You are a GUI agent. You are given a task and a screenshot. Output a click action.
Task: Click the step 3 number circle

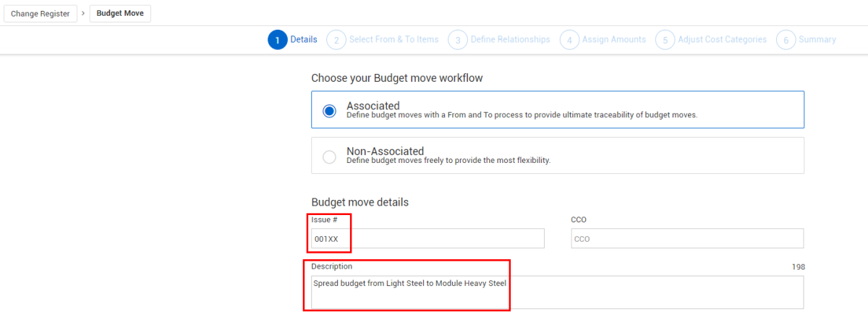[457, 40]
